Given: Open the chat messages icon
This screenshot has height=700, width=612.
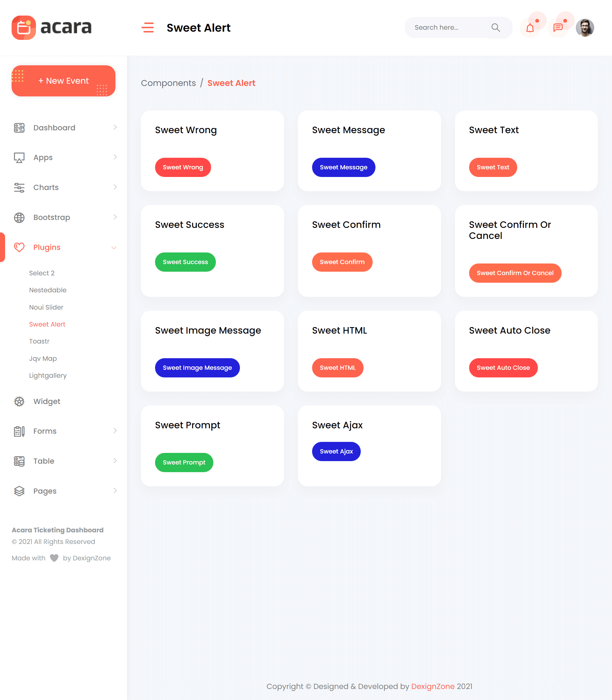Looking at the screenshot, I should click(558, 28).
